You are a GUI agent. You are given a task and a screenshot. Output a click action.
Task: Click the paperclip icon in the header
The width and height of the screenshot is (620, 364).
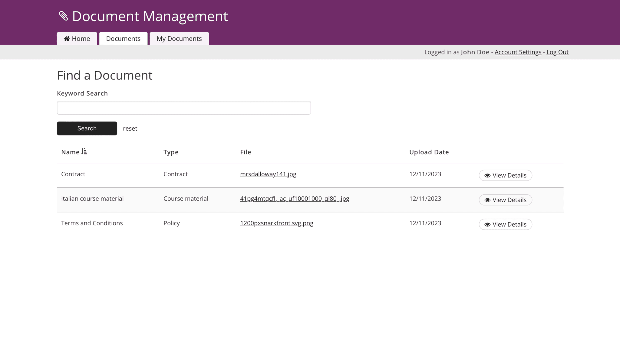64,16
